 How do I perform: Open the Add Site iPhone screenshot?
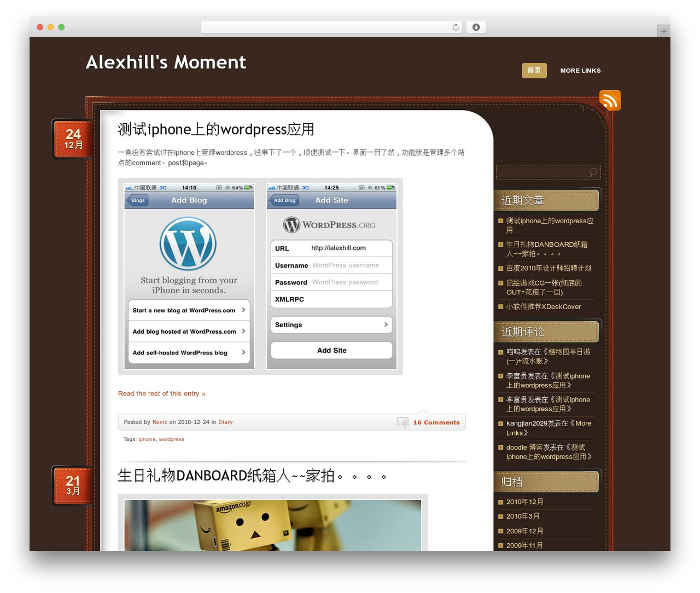tap(331, 276)
